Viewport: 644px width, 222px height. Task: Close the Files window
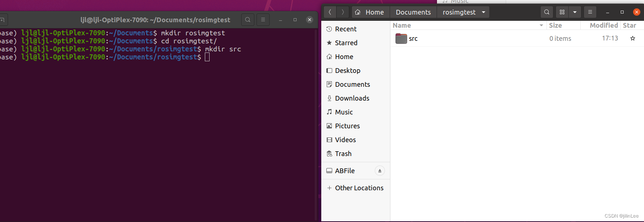637,12
